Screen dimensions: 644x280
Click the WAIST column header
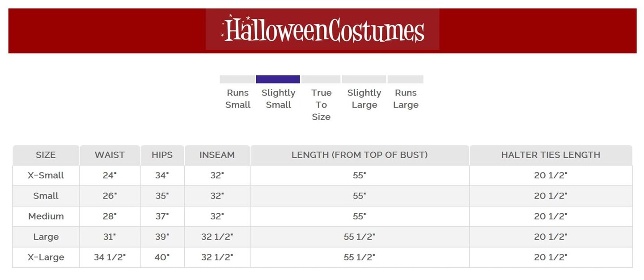pos(110,155)
